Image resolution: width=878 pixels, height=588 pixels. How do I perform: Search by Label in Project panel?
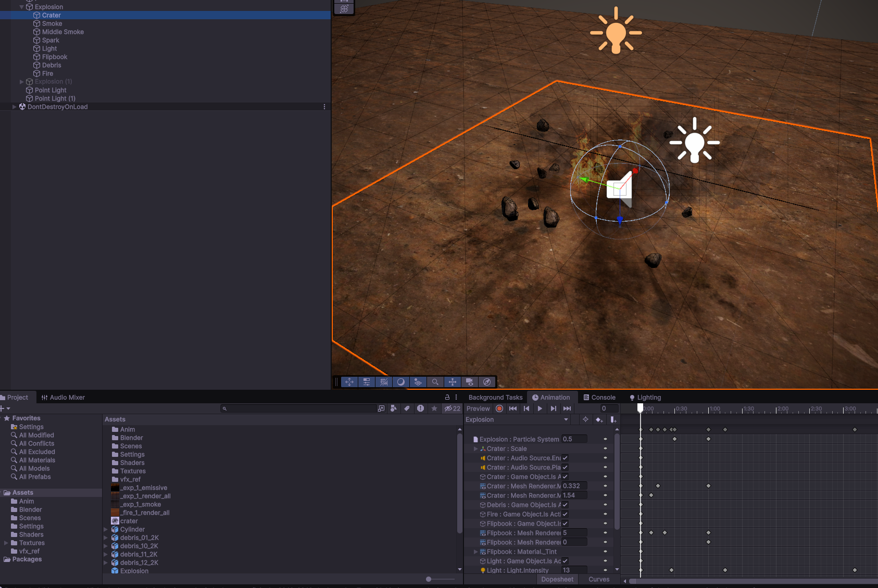click(x=407, y=408)
